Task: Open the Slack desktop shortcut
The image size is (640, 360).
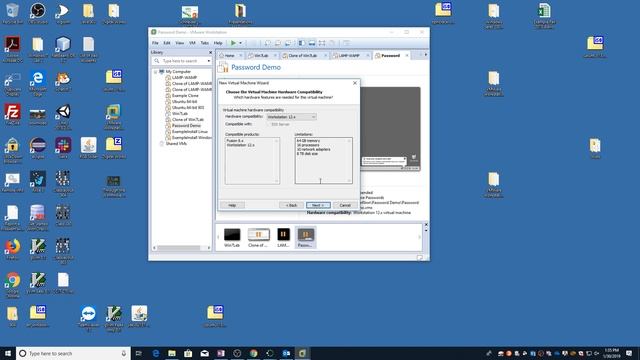Action: click(x=63, y=148)
